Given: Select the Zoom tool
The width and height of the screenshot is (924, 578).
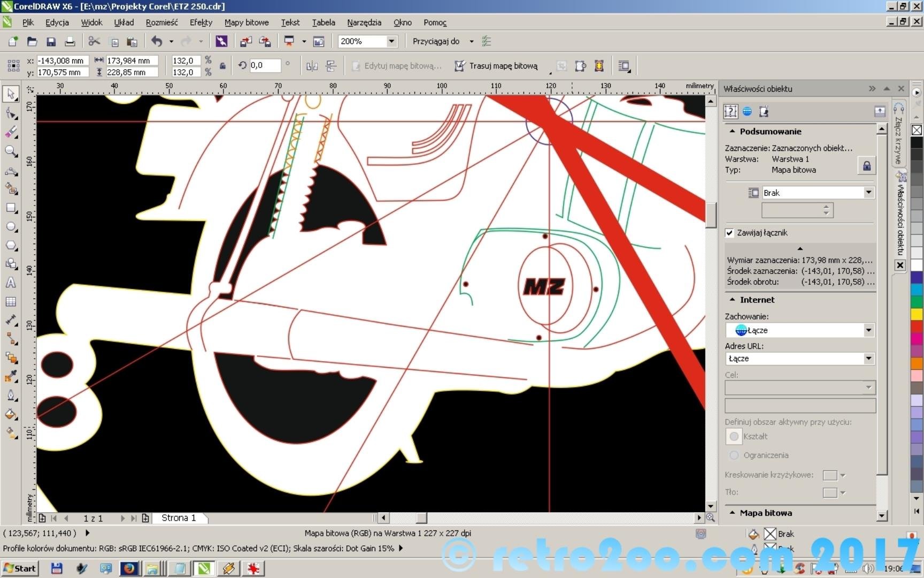Looking at the screenshot, I should [11, 151].
